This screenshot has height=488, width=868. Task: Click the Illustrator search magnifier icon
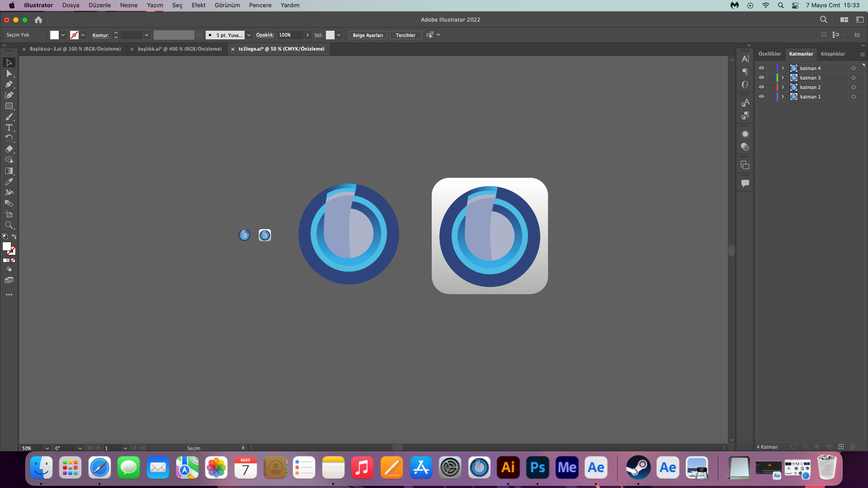824,20
